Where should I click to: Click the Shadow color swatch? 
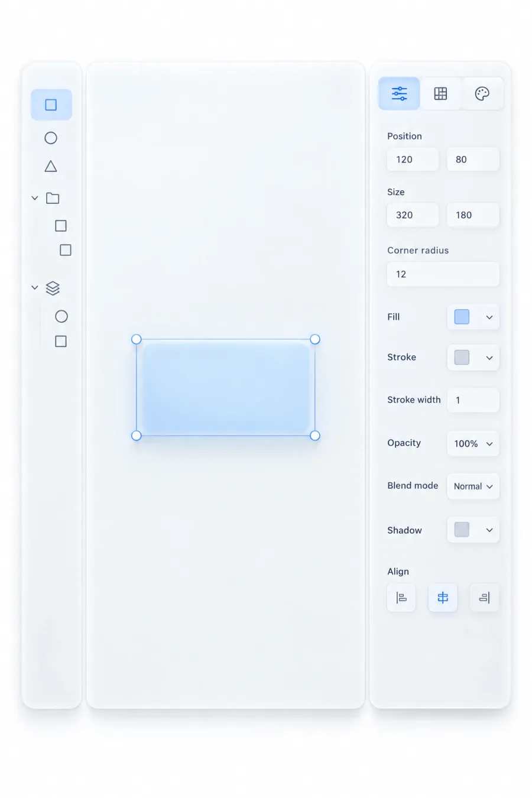click(462, 530)
